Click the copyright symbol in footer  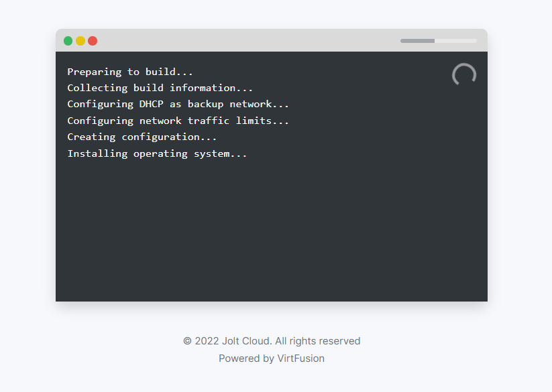187,341
